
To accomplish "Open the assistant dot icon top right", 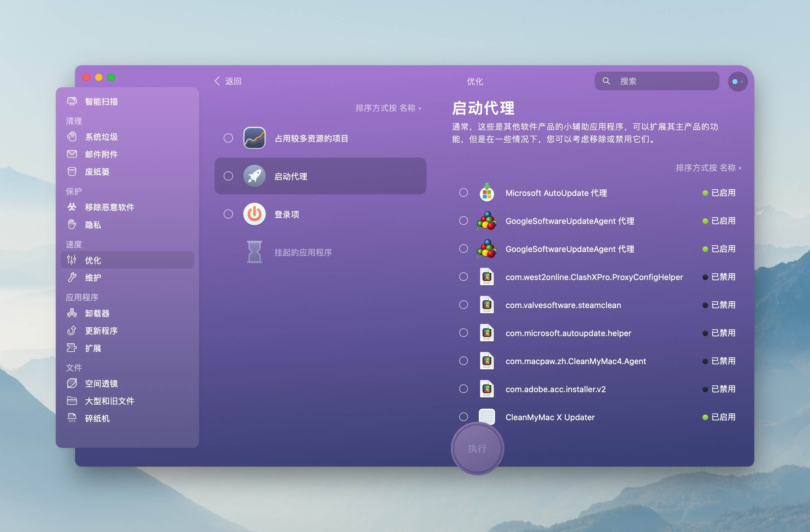I will pyautogui.click(x=737, y=82).
